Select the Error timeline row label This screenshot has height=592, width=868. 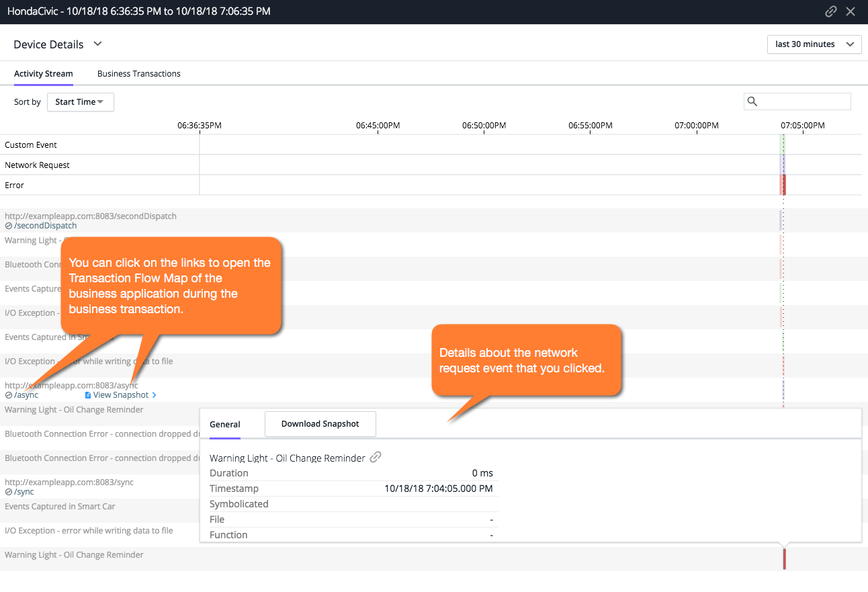tap(14, 185)
